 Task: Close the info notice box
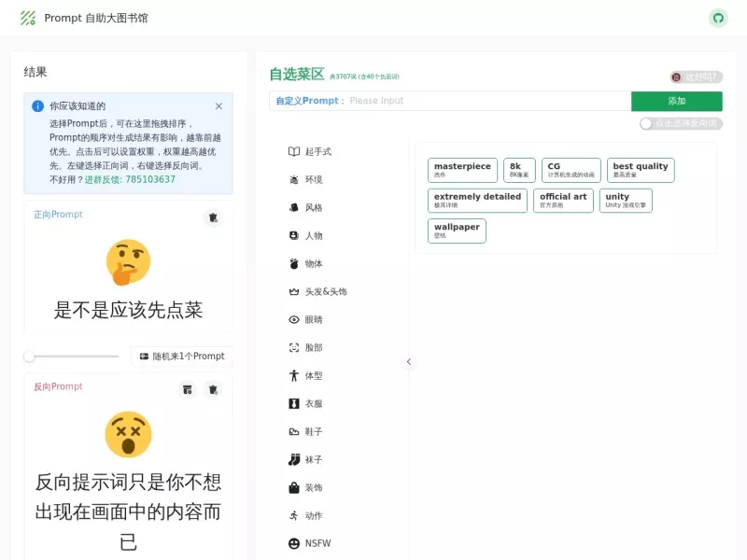[x=218, y=106]
